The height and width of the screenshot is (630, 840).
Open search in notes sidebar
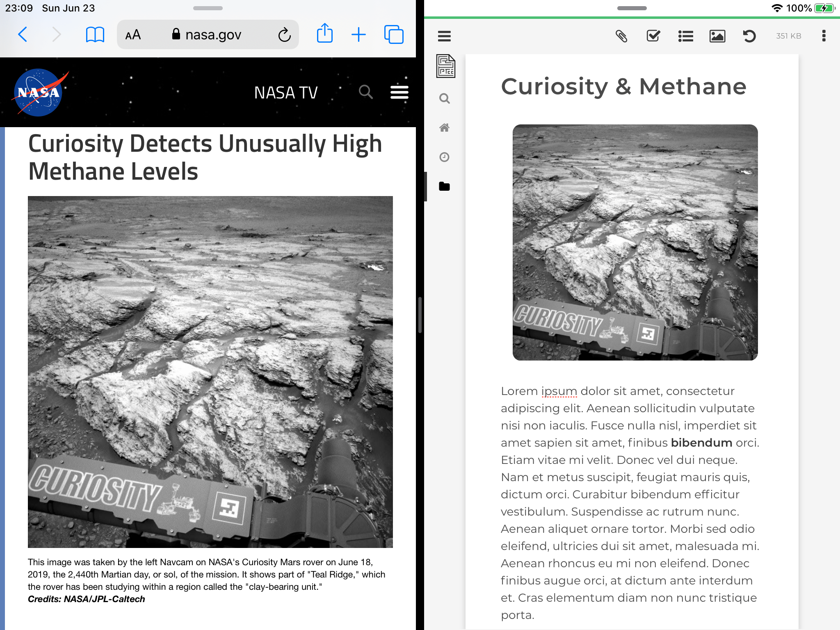444,98
